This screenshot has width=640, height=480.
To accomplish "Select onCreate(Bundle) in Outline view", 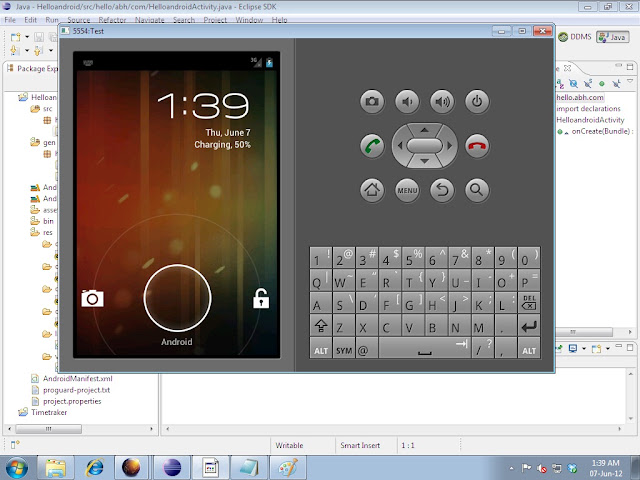I will (597, 131).
